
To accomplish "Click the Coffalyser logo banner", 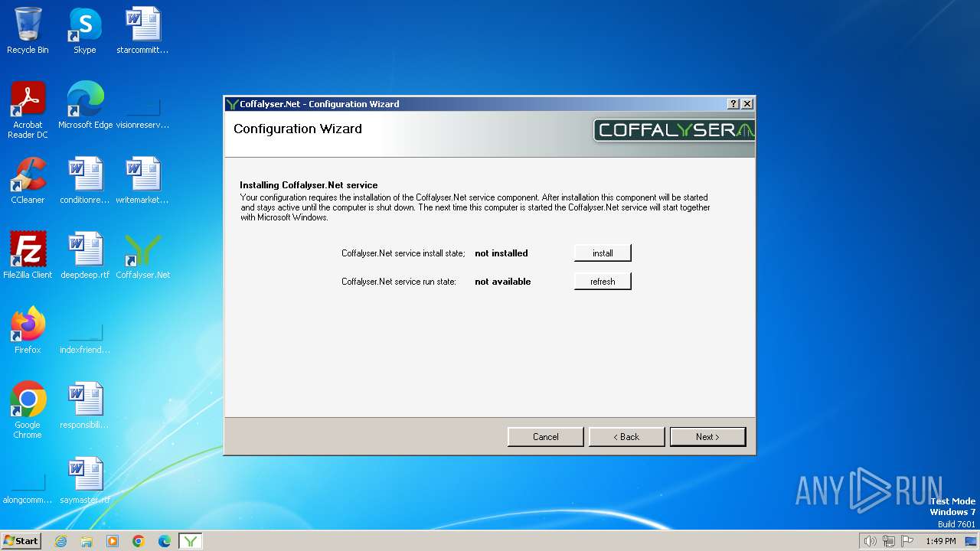I will [674, 130].
